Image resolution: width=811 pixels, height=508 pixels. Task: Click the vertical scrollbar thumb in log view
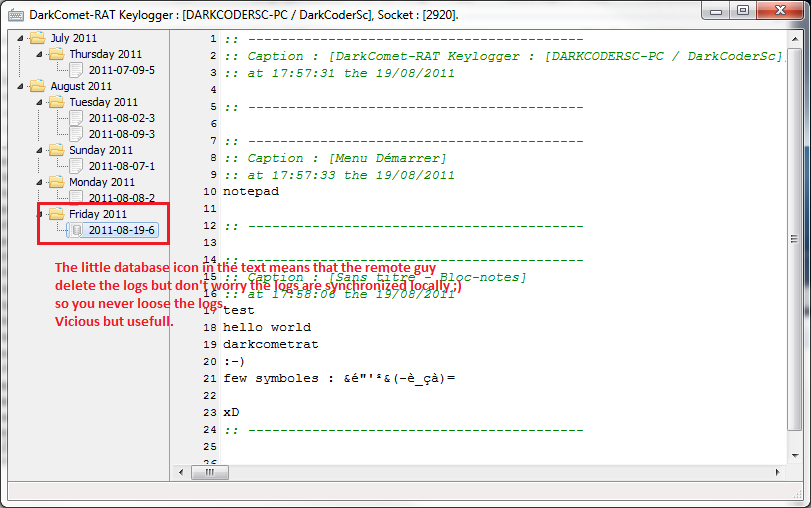coord(794,243)
